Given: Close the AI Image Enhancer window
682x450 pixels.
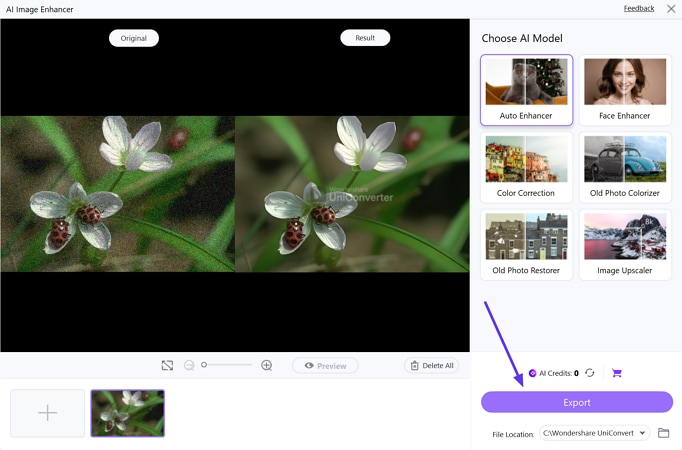Looking at the screenshot, I should (x=671, y=9).
